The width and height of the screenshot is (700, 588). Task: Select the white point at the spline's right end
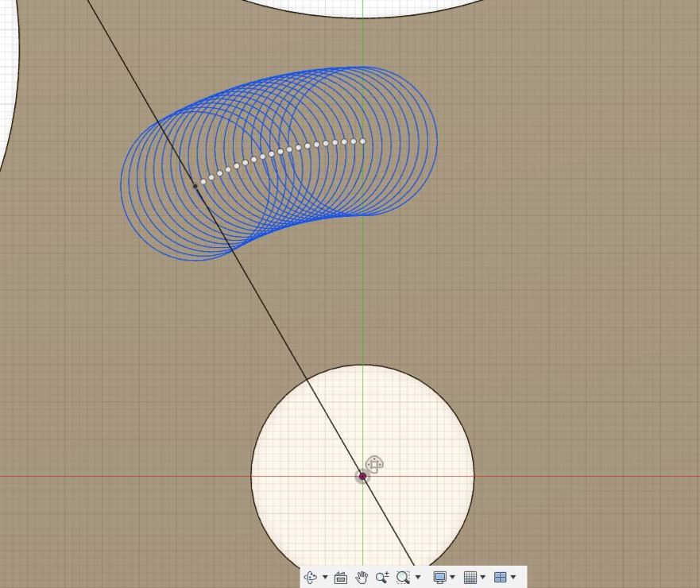362,141
